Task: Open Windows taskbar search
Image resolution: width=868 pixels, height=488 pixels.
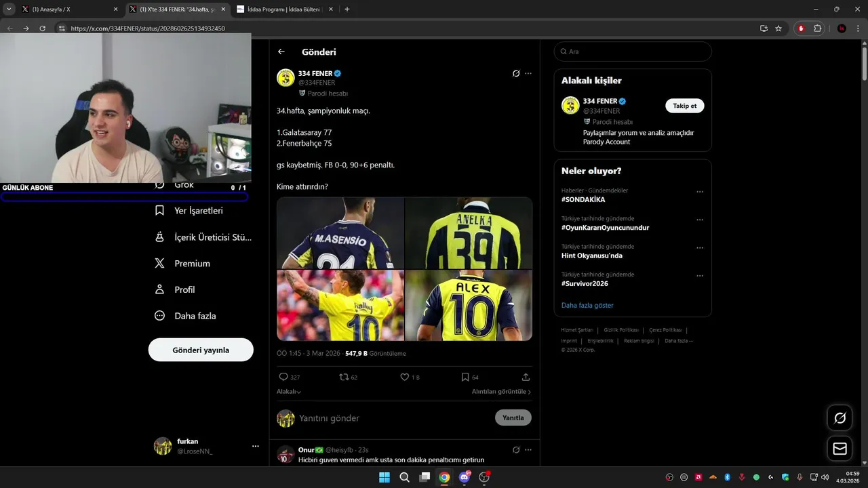Action: pos(404,477)
